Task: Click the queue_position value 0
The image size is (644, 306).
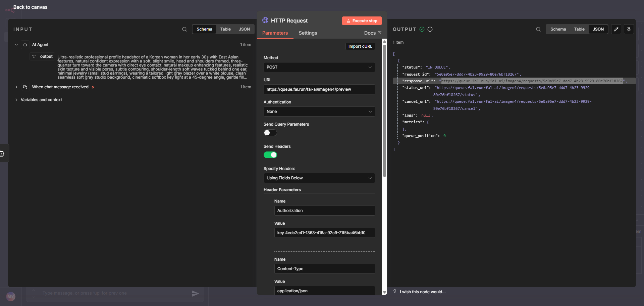Action: [x=444, y=136]
